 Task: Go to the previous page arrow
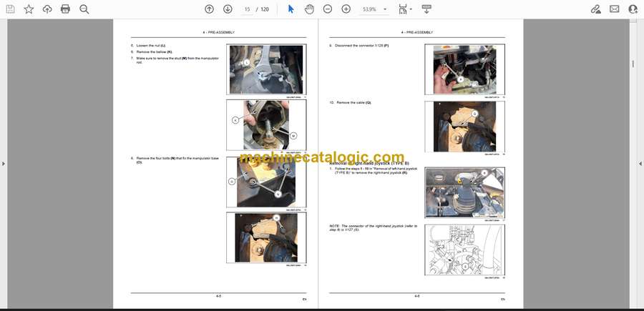pos(210,9)
